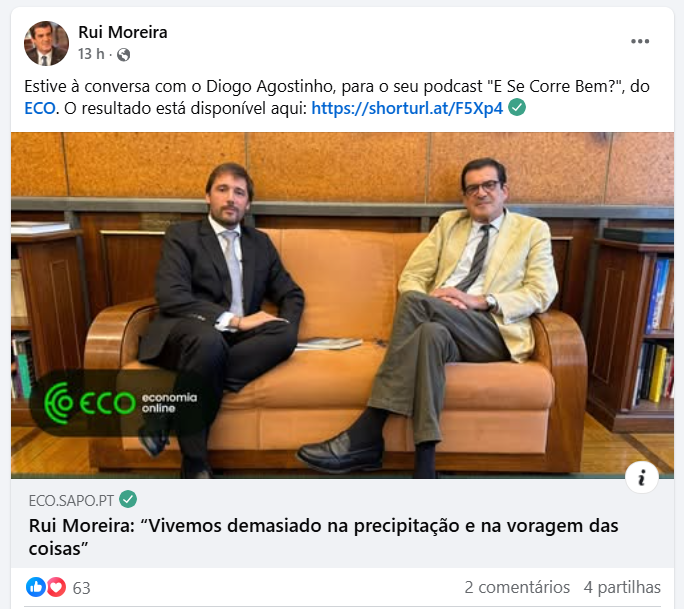Click the ECO.SAPO.PT source domain
This screenshot has width=684, height=609.
71,500
